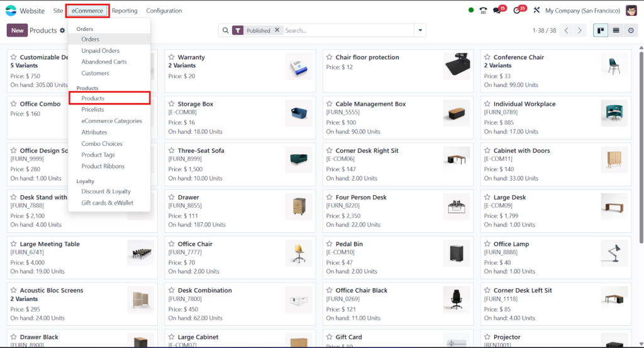Select Abandoned Carts menu entry
644x348 pixels.
tap(109, 62)
